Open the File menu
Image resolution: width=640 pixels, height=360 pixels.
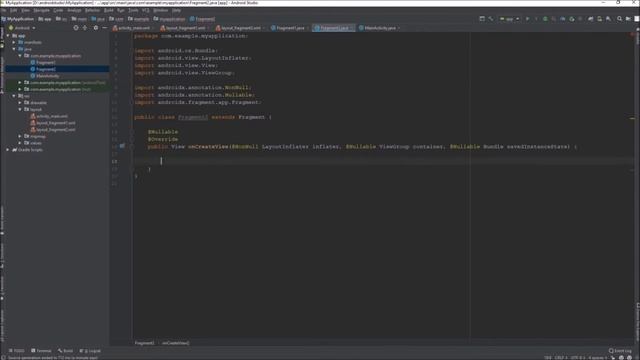4,10
